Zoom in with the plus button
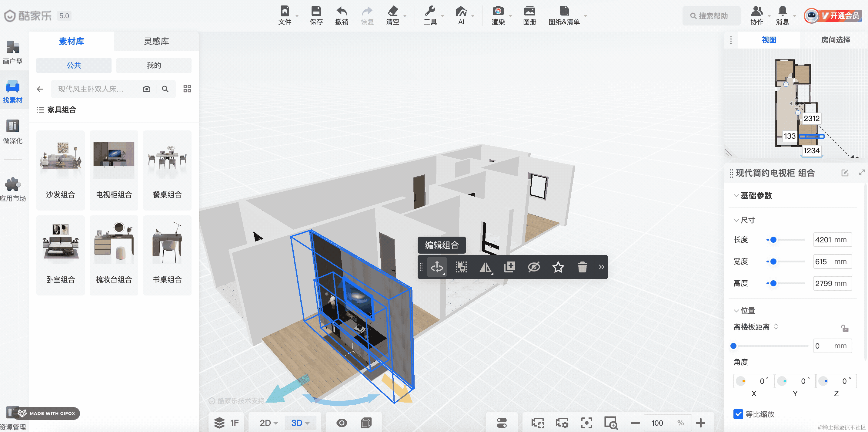Viewport: 868px width, 432px height. click(700, 423)
